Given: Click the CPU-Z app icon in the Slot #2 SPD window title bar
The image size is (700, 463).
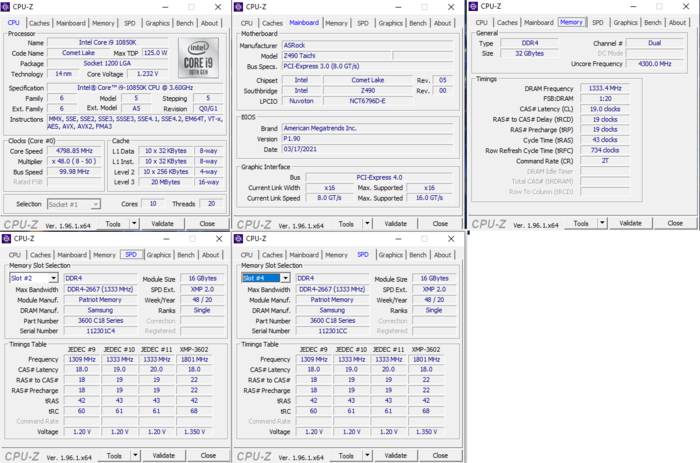Looking at the screenshot, I should pos(6,239).
